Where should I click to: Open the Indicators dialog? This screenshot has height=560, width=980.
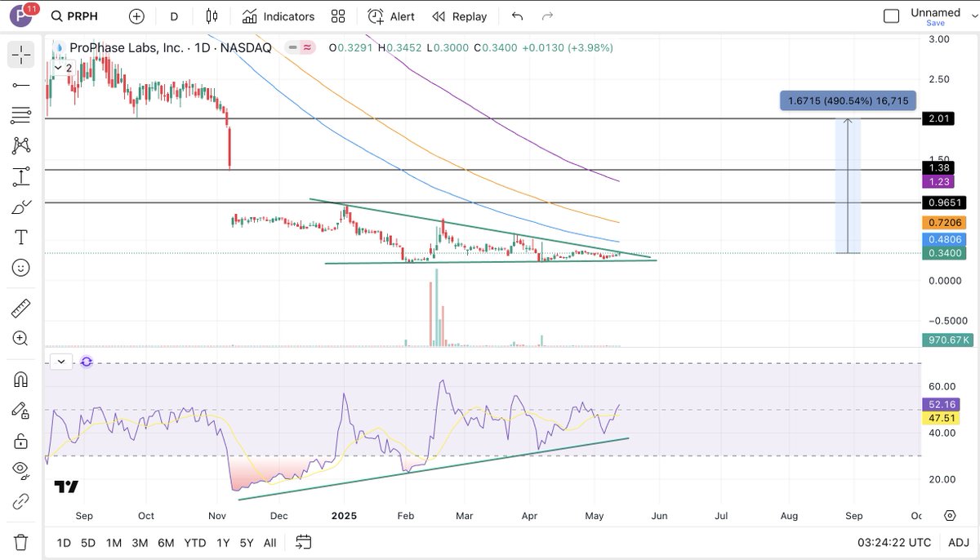(x=278, y=16)
